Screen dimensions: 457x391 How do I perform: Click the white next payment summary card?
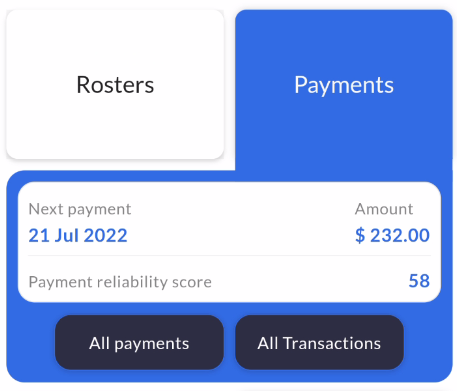pyautogui.click(x=229, y=242)
